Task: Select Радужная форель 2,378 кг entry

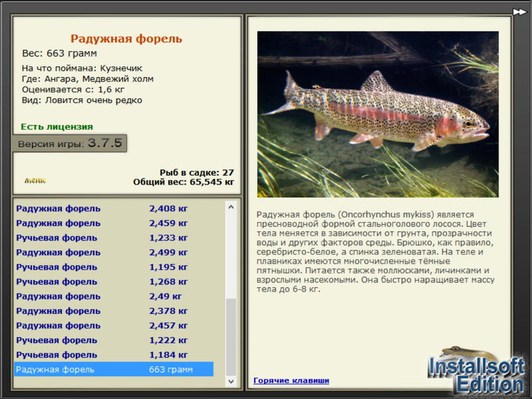Action: click(x=114, y=311)
